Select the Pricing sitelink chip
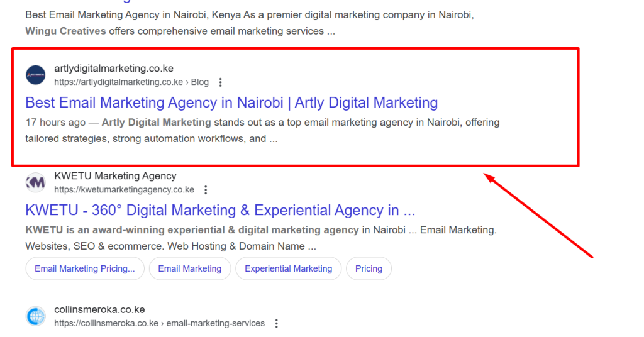The width and height of the screenshot is (644, 337). [369, 268]
